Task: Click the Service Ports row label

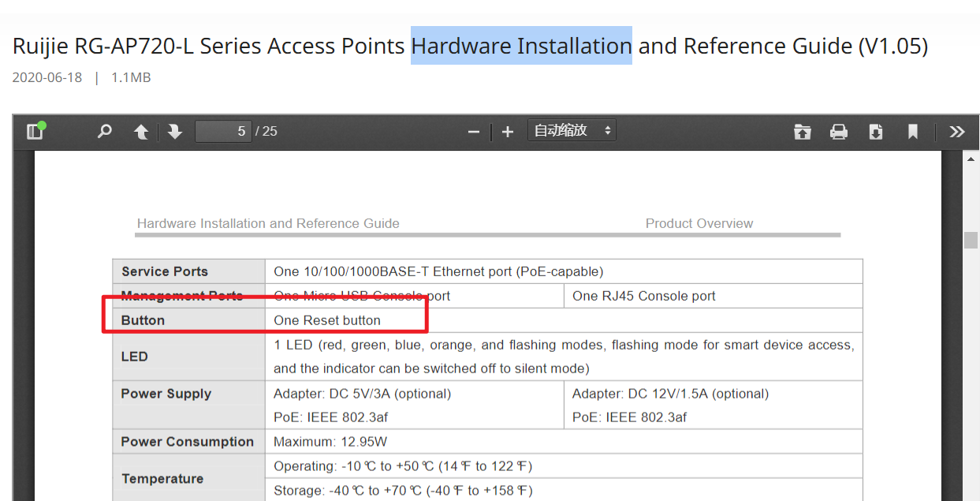Action: (165, 271)
